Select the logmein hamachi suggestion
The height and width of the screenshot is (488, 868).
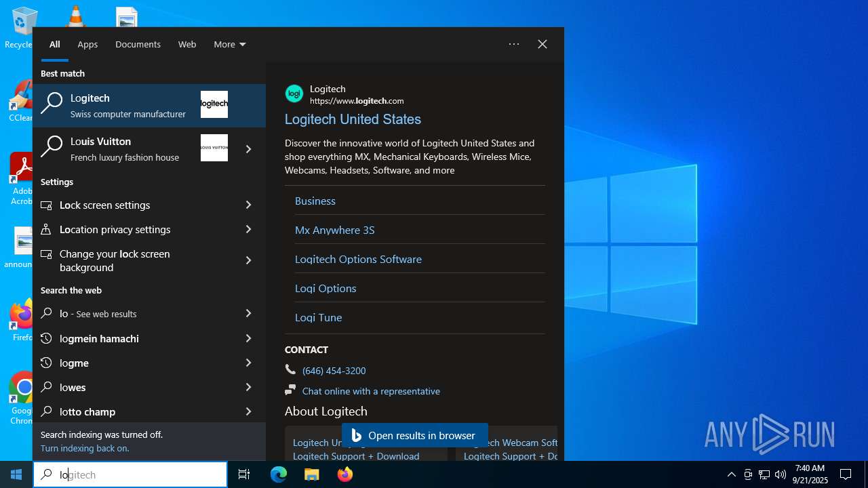click(132, 338)
